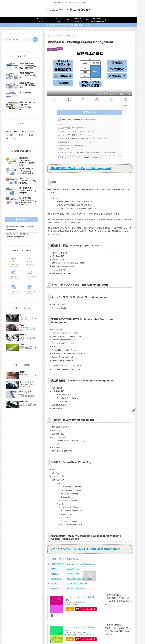Open the スキル (Skill) menu item
This screenshot has width=145, height=644.
[59, 20]
